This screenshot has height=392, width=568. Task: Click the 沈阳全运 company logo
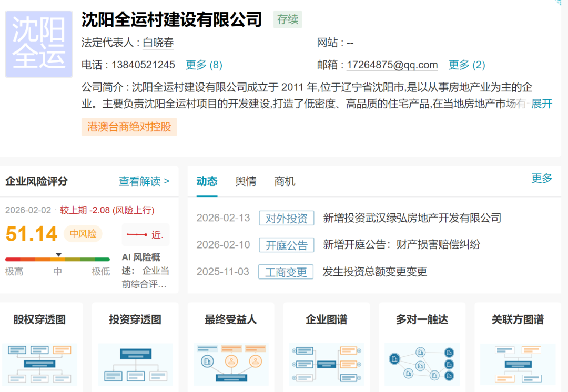tap(39, 44)
